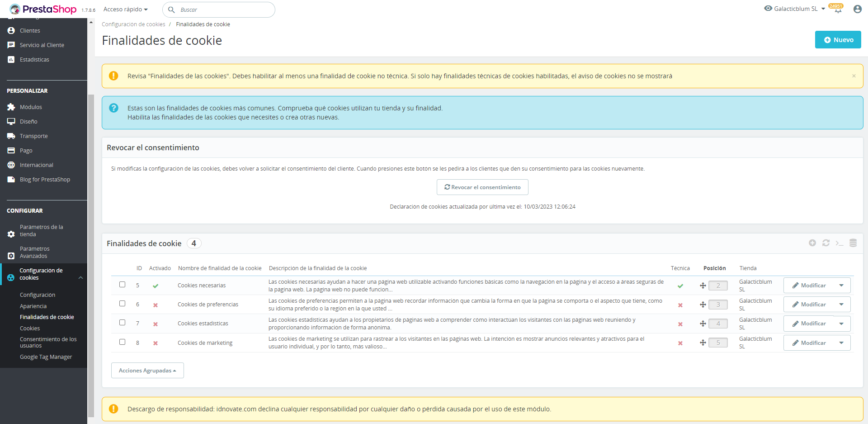The height and width of the screenshot is (424, 868).
Task: Click Modificar for Cookies de marketing
Action: pos(809,343)
